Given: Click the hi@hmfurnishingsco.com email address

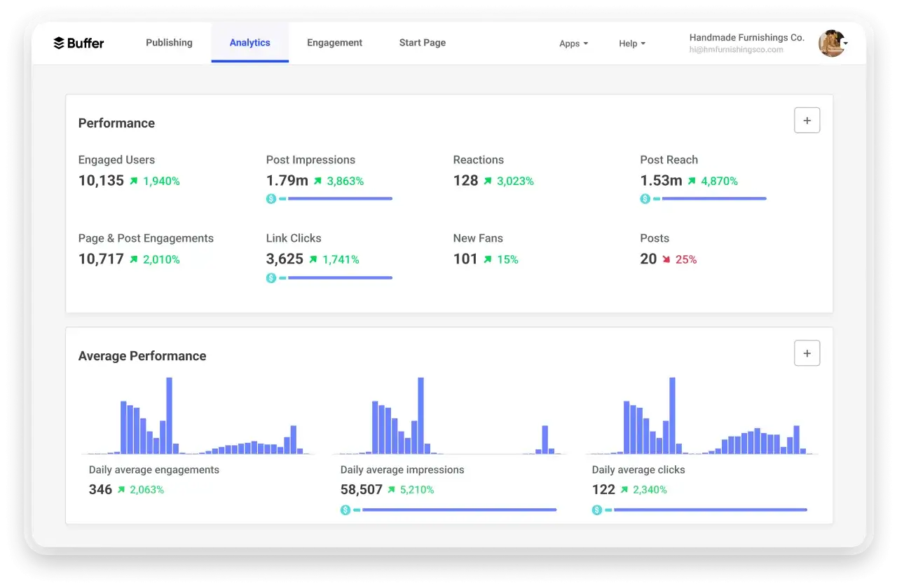Looking at the screenshot, I should click(x=736, y=50).
